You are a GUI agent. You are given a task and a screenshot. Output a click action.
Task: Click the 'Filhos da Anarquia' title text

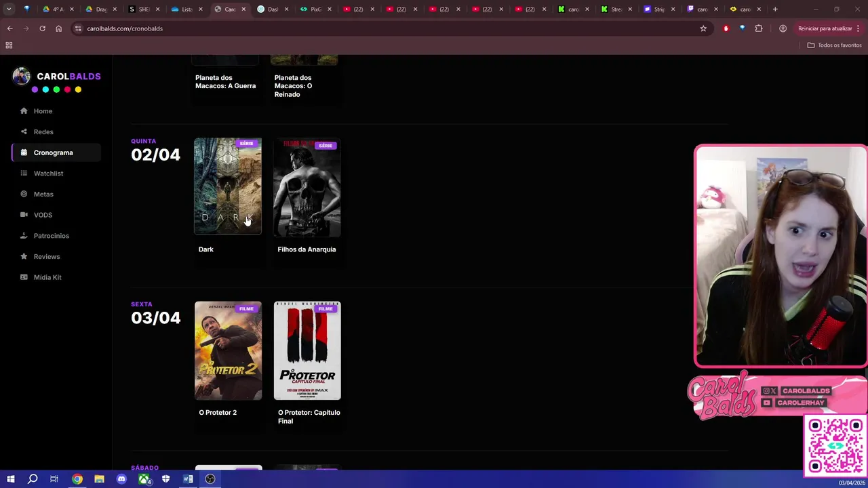pos(307,249)
